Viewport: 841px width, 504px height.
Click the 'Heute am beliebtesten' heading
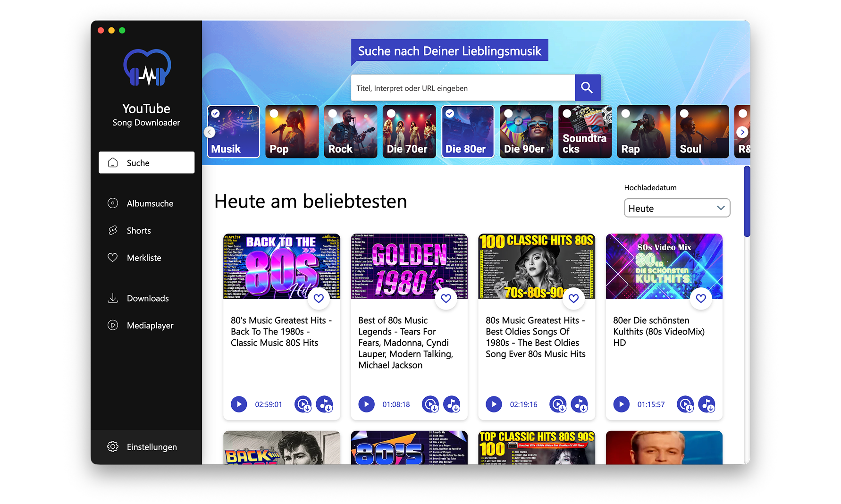(x=311, y=202)
